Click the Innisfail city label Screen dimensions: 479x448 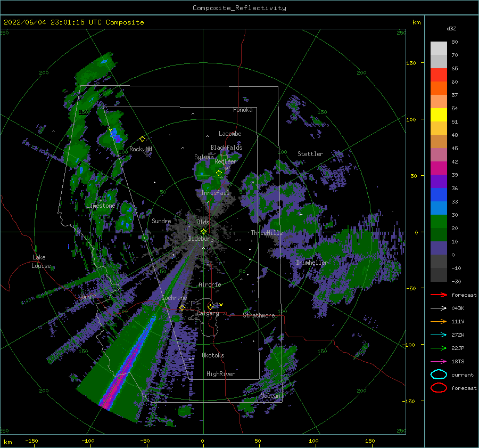tap(215, 193)
